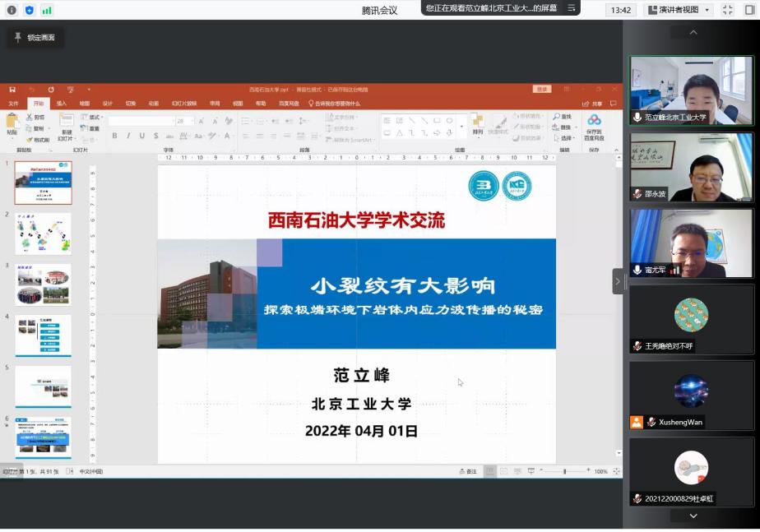Switch to the 设计 ribbon tab
The image size is (760, 532).
tap(108, 104)
